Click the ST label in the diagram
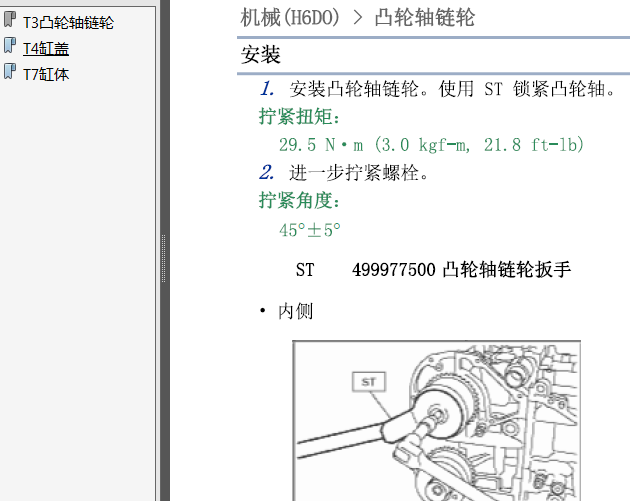Image resolution: width=630 pixels, height=501 pixels. coord(368,382)
